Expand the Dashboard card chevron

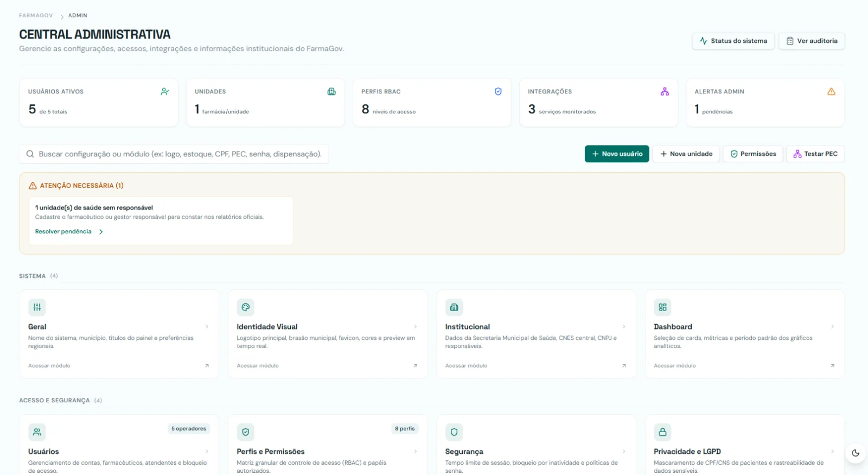click(832, 327)
